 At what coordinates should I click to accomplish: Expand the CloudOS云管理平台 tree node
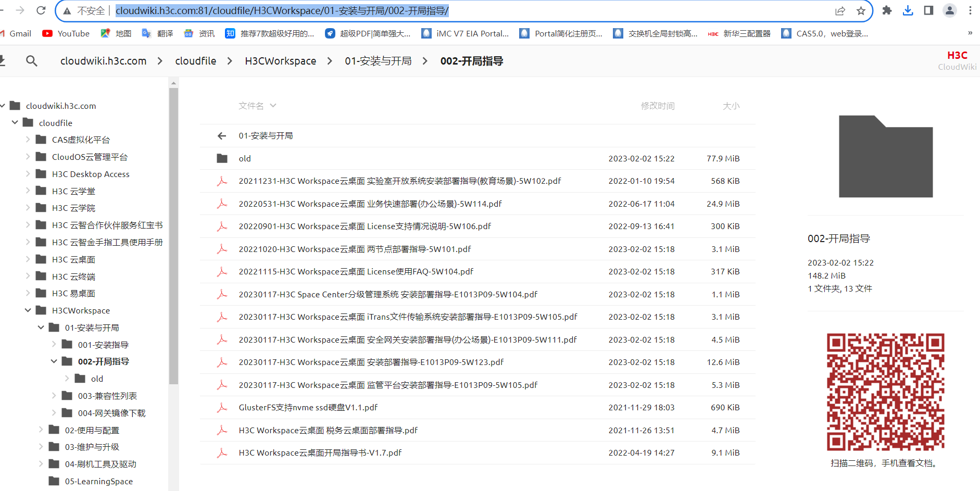coord(28,156)
